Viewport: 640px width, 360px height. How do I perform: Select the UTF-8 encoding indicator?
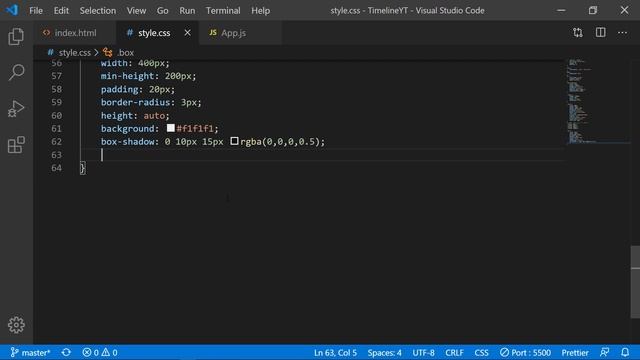(x=423, y=353)
